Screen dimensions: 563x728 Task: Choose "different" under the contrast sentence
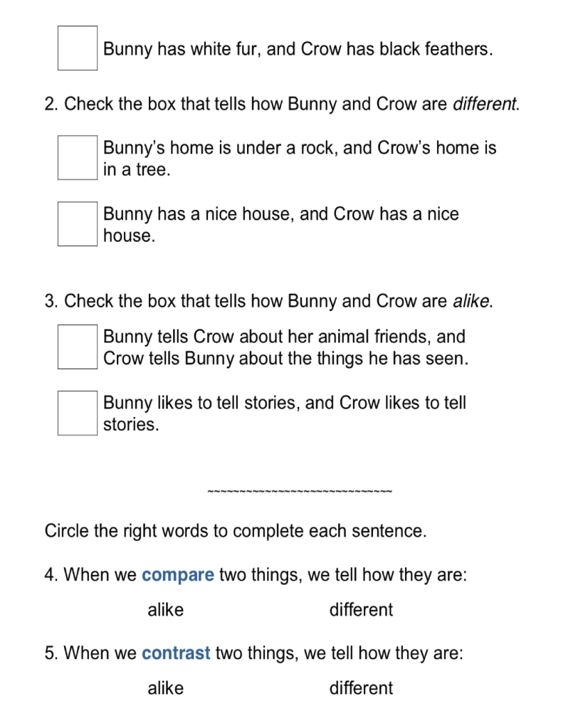(361, 688)
